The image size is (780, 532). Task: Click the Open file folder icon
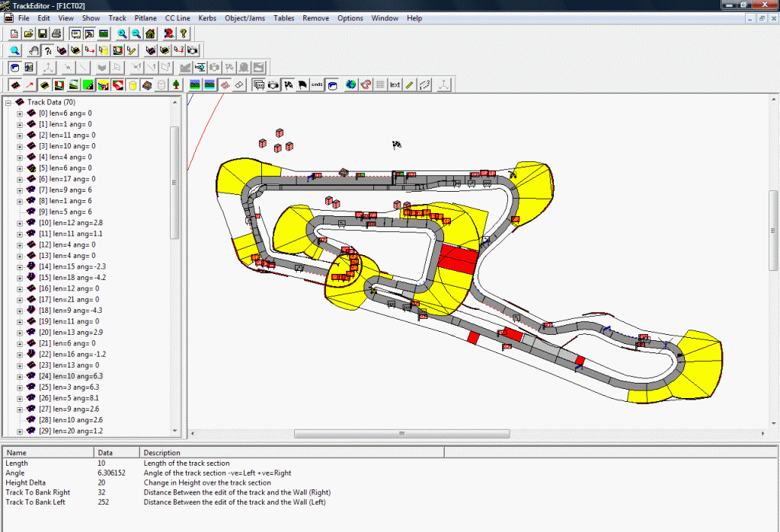[28, 33]
